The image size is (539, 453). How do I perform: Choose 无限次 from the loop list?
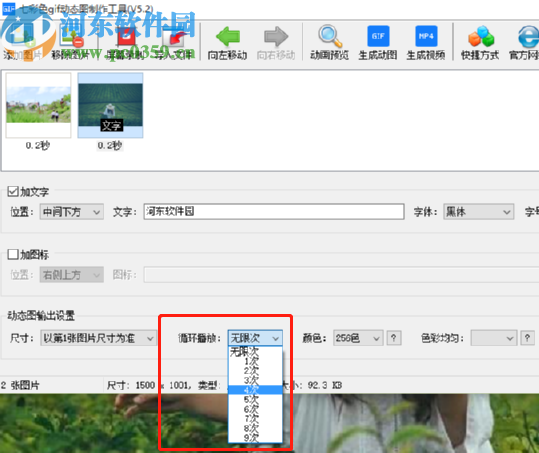[255, 352]
